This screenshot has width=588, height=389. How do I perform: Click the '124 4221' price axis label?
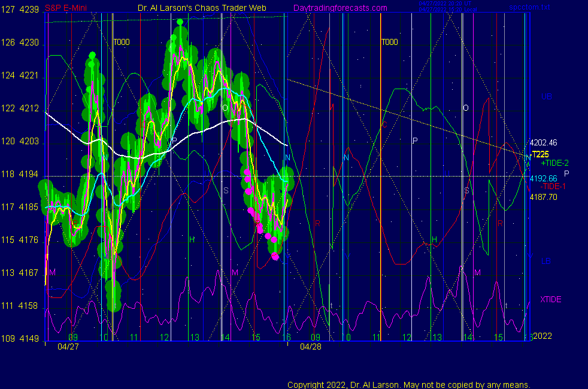20,75
